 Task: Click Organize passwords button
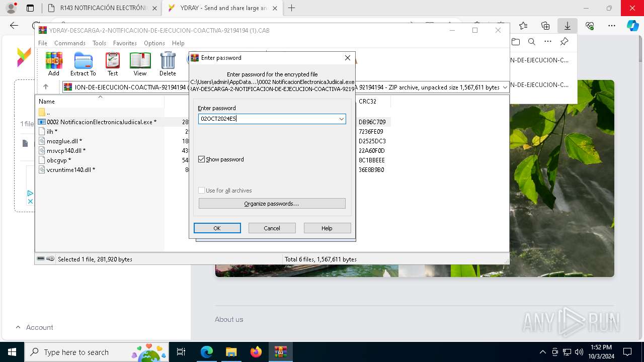[x=272, y=204]
